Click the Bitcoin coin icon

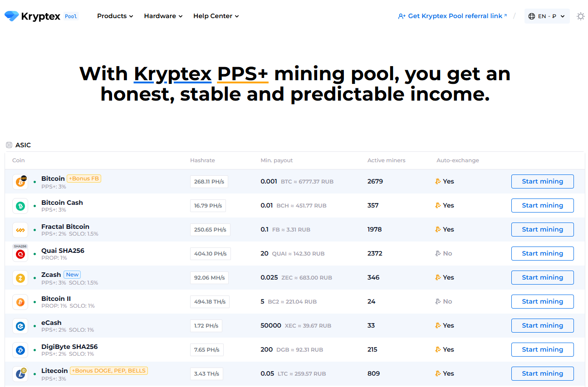pos(20,182)
